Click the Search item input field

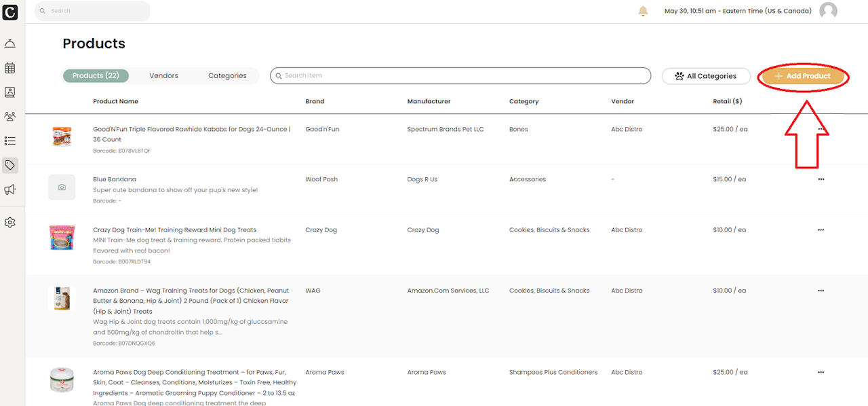461,75
